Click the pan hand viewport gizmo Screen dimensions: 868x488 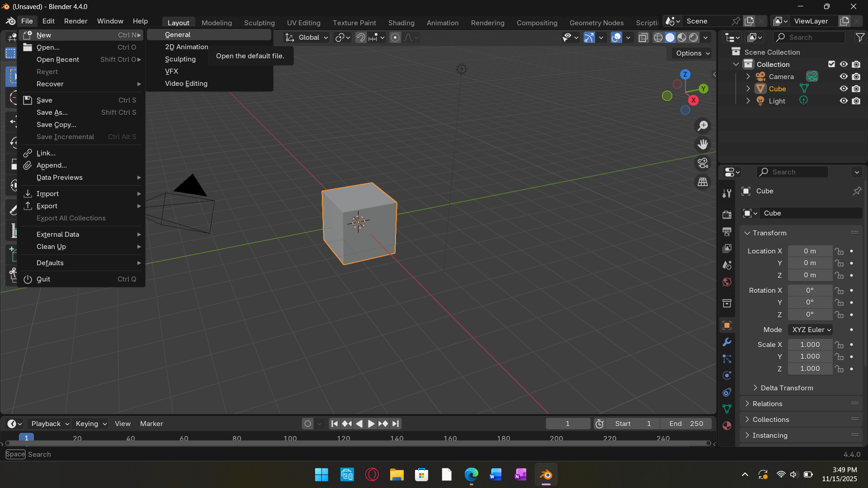(x=703, y=145)
